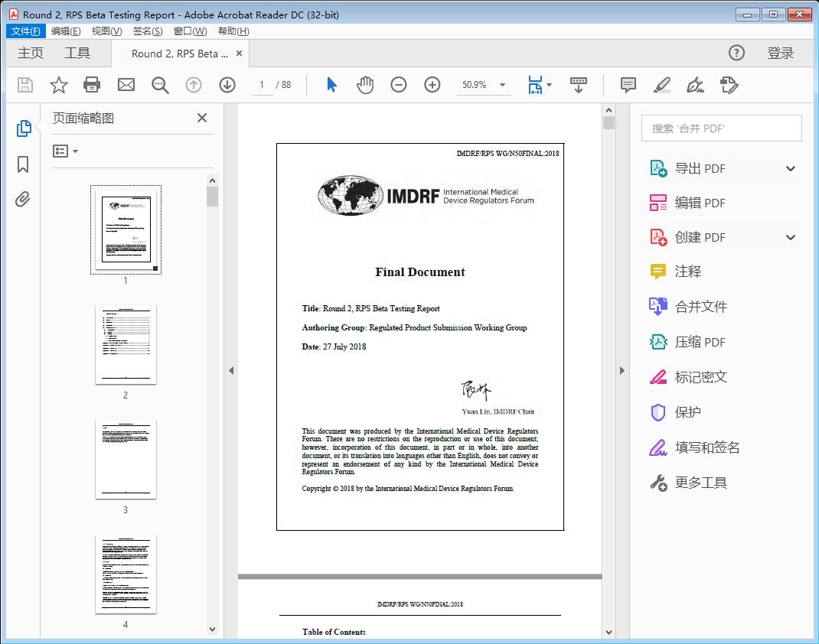
Task: Enable reading mode with the display icon
Action: pos(578,85)
